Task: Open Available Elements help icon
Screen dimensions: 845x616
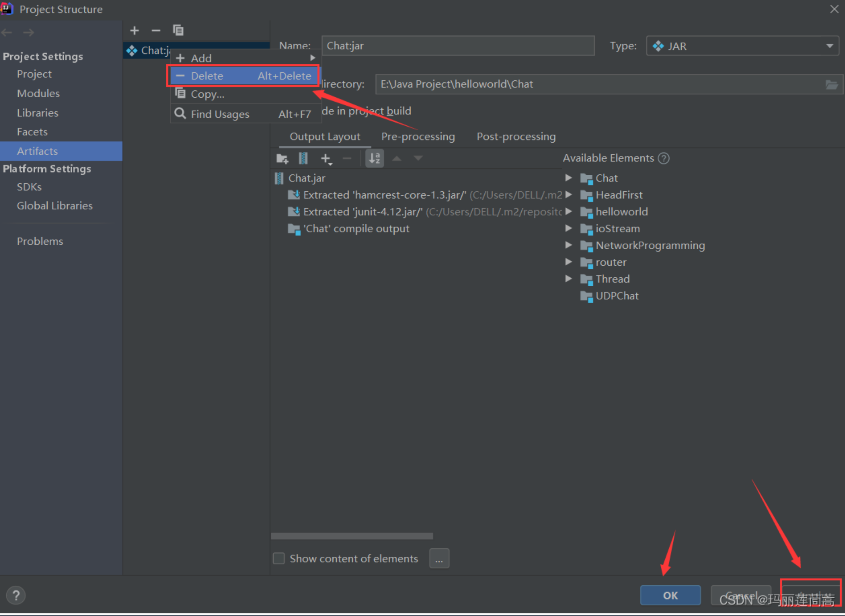Action: point(664,158)
